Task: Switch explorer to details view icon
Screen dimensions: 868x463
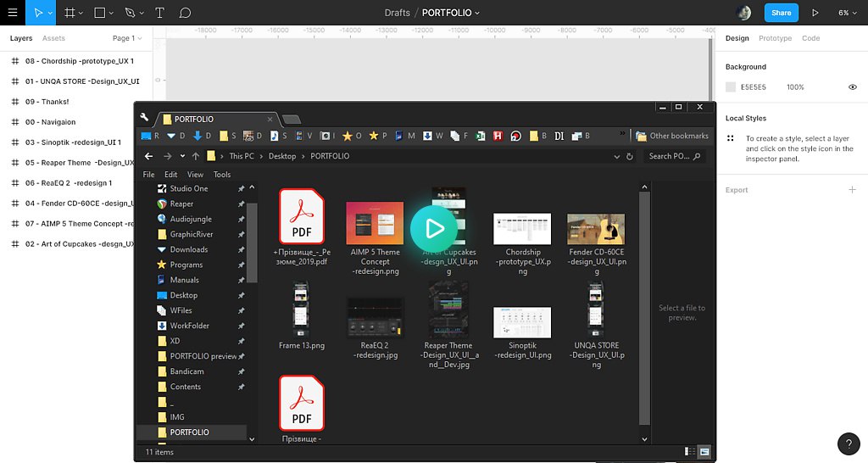Action: click(690, 451)
